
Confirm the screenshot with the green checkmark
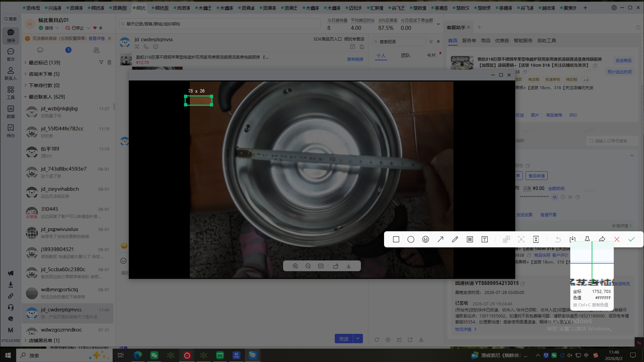(x=632, y=239)
